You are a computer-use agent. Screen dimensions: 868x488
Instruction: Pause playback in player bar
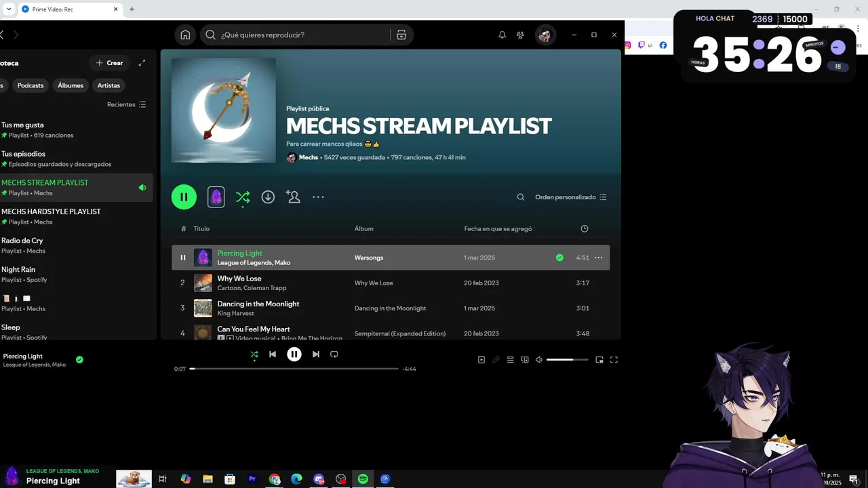click(x=294, y=354)
